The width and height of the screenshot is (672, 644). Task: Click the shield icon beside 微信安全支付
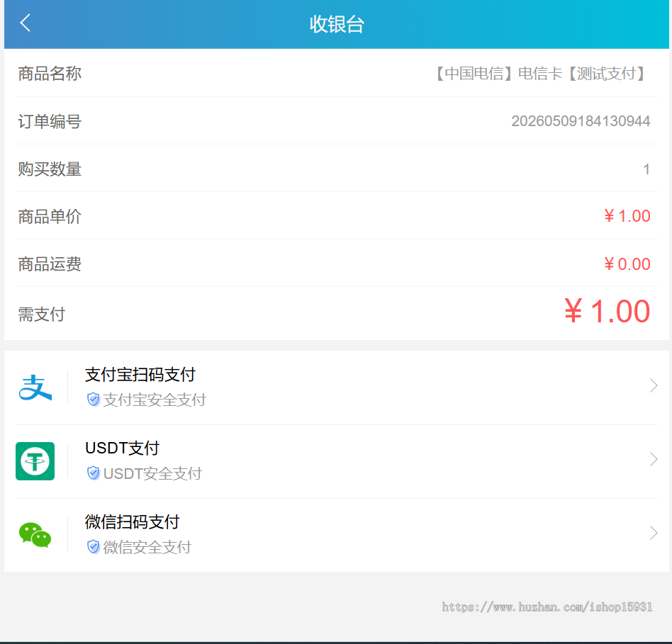tap(94, 547)
